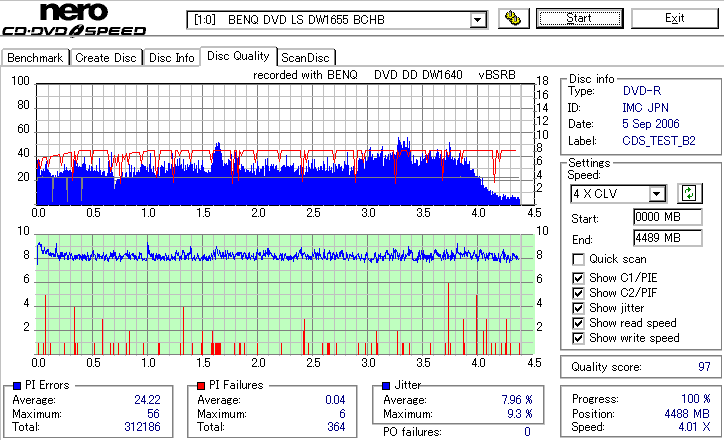This screenshot has height=441, width=724.
Task: Enable the Quick scan checkbox
Action: [x=578, y=260]
